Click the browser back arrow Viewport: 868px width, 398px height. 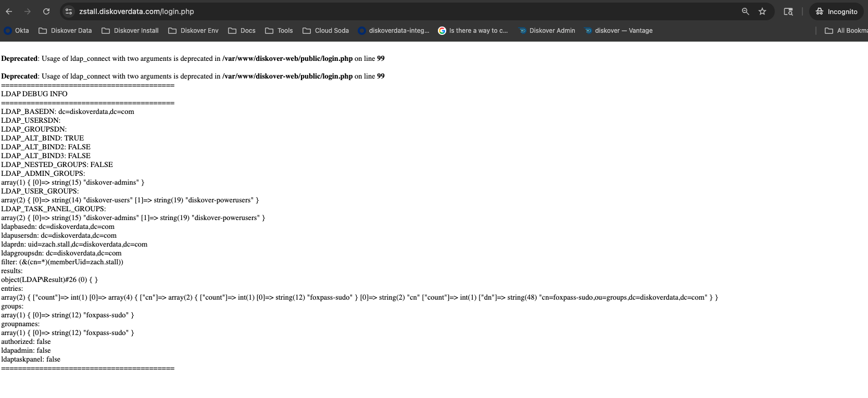coord(9,11)
